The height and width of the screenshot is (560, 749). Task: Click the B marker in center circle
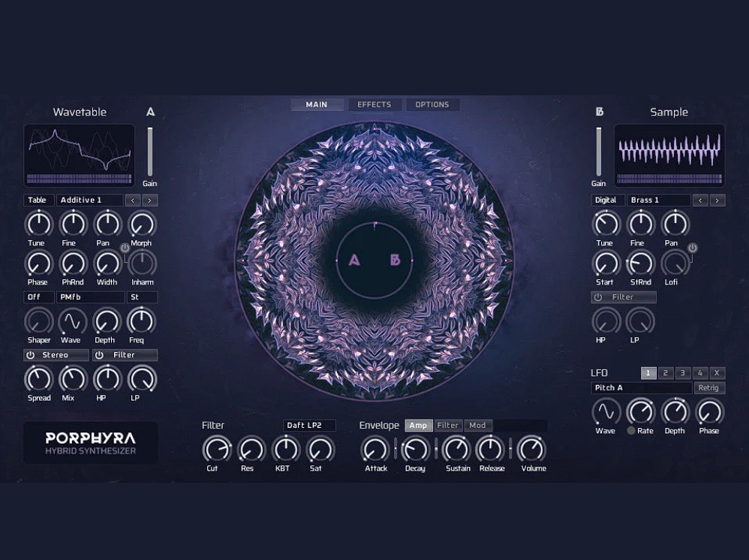pos(395,260)
